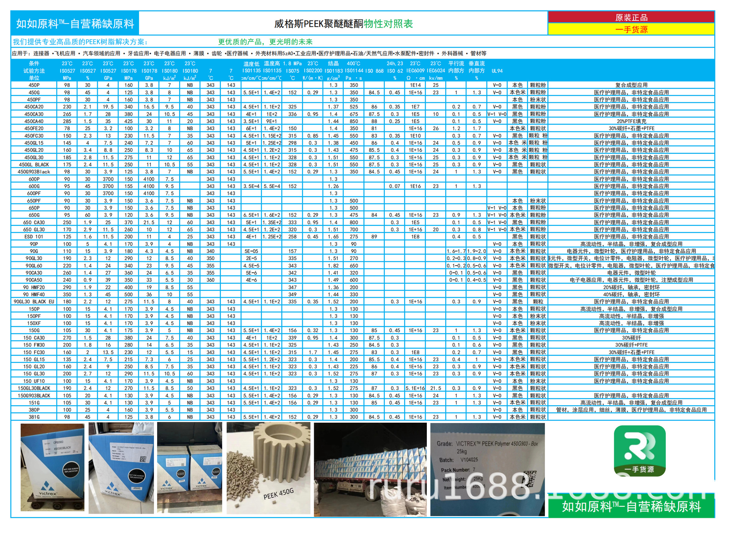Expand the 条件 试验方法 单位 header cell
This screenshot has width=756, height=534.
tap(33, 70)
